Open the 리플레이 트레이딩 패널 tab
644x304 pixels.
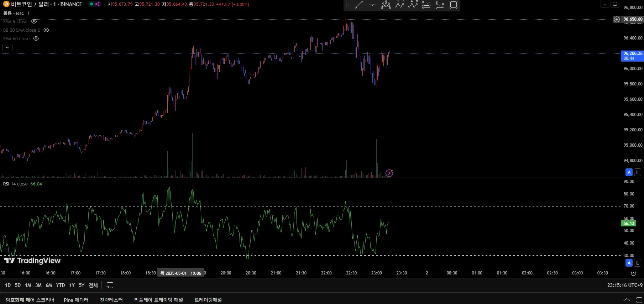[x=158, y=300]
